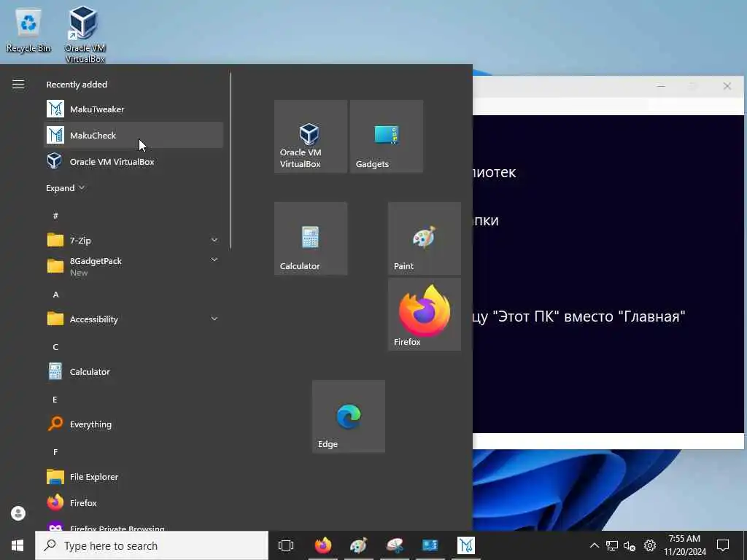Viewport: 747px width, 560px height.
Task: Open the Gadgets tile
Action: (387, 136)
